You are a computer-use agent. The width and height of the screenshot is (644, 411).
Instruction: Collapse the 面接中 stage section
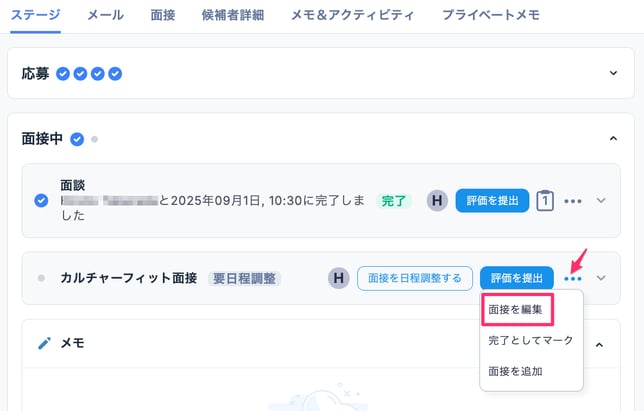[613, 139]
